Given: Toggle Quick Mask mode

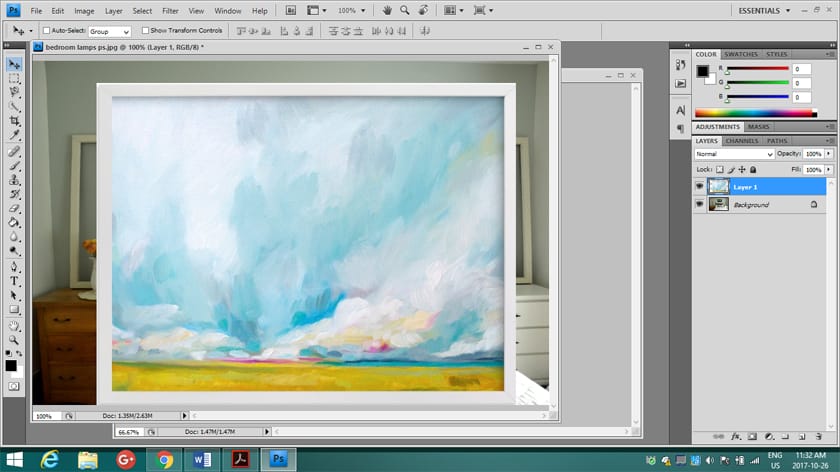Looking at the screenshot, I should [14, 386].
